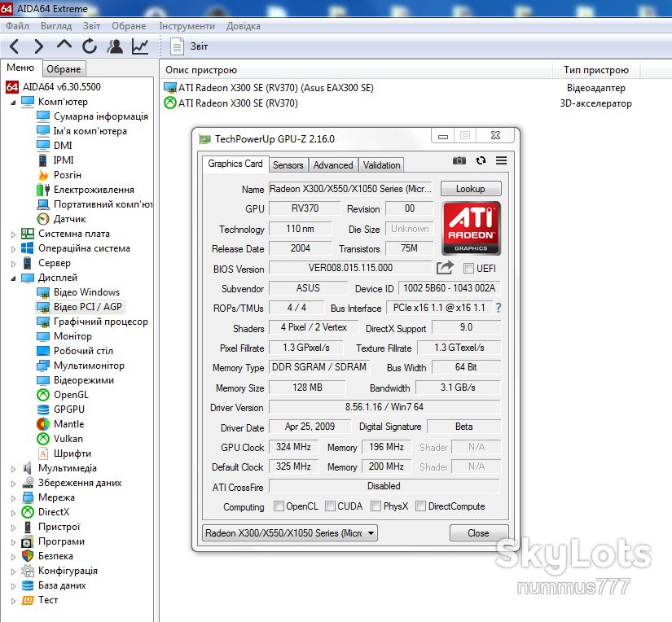Viewport: 672px width, 622px height.
Task: Open the Звіт menu in menu bar
Action: (91, 26)
